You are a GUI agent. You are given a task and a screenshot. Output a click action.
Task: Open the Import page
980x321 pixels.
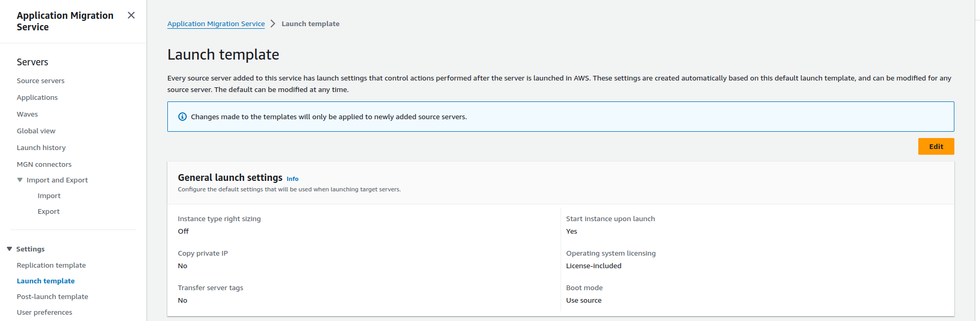click(49, 196)
